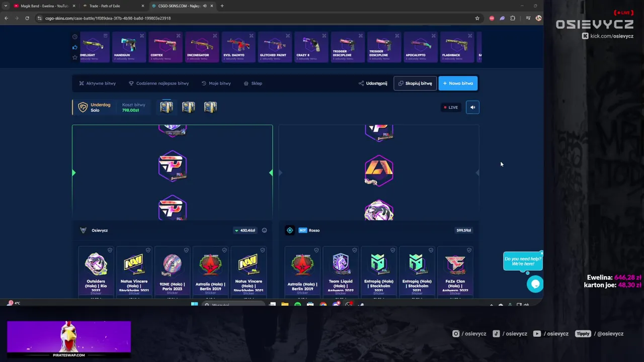The height and width of the screenshot is (362, 644).
Task: Select the thumbs-up best drops filter
Action: tap(75, 47)
